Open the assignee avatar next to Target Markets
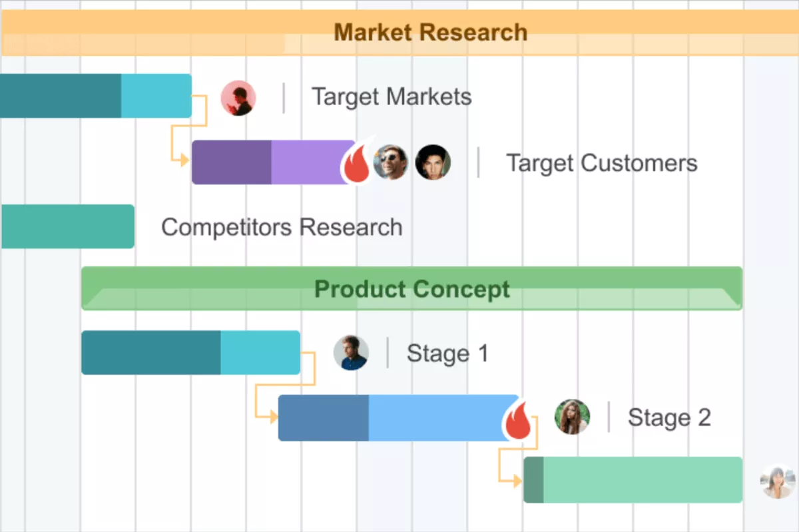The width and height of the screenshot is (799, 532). (x=238, y=97)
